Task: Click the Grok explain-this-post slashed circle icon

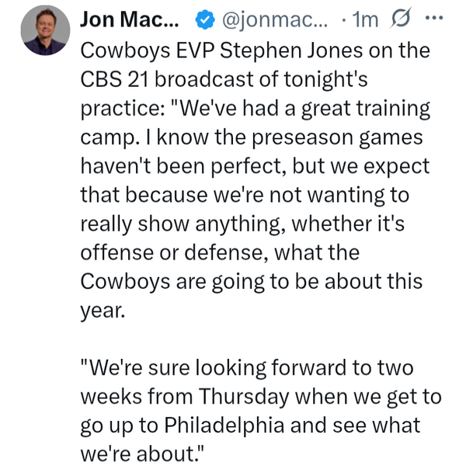Action: 401,18
